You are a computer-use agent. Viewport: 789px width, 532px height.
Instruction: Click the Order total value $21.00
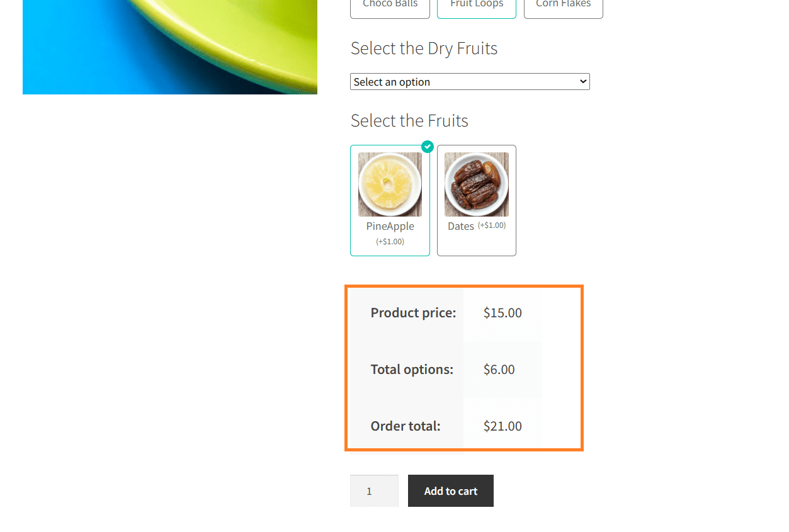click(502, 426)
